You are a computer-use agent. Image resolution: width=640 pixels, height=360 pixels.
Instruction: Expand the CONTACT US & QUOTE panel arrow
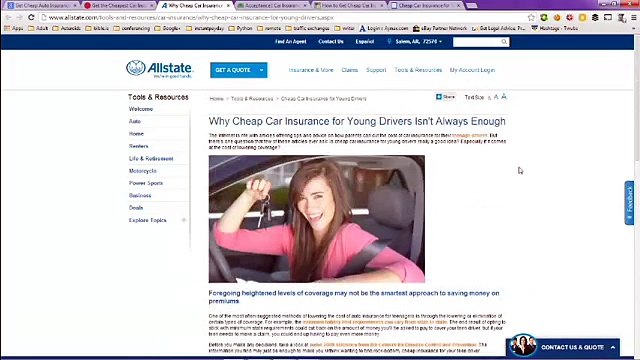point(613,347)
